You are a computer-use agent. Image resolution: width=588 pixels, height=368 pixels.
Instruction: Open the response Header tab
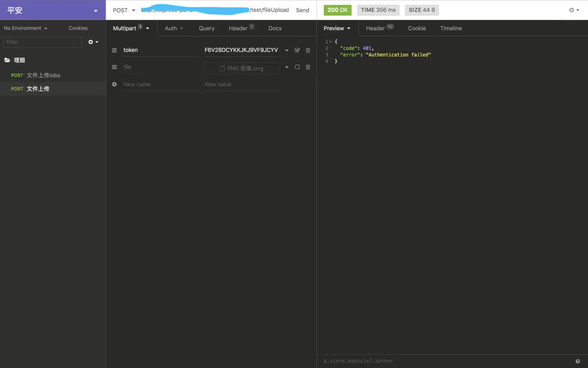pyautogui.click(x=379, y=28)
